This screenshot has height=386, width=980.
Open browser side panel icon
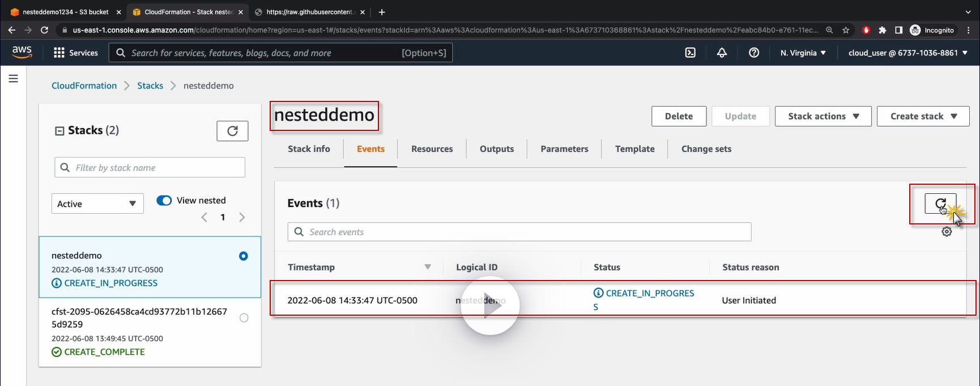pyautogui.click(x=898, y=30)
